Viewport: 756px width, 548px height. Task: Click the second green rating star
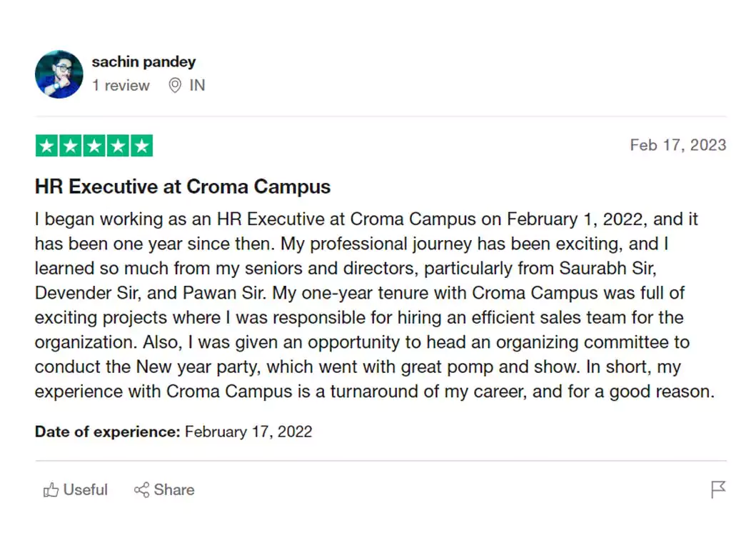(70, 146)
